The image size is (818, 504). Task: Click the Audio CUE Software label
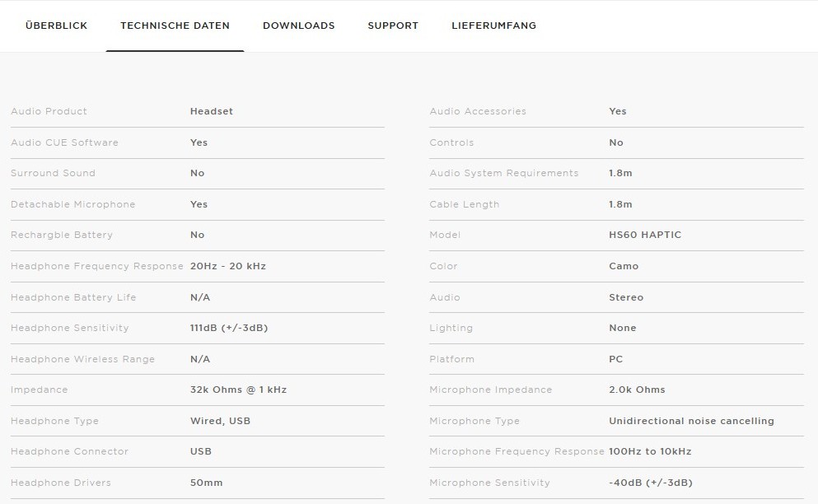[64, 142]
